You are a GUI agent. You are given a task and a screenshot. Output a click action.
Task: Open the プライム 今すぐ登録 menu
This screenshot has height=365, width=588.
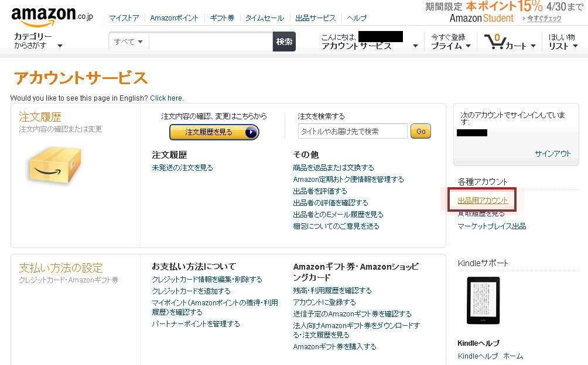451,42
